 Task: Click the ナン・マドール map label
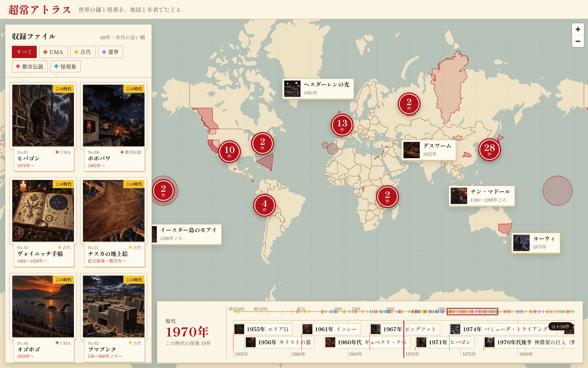tap(482, 196)
